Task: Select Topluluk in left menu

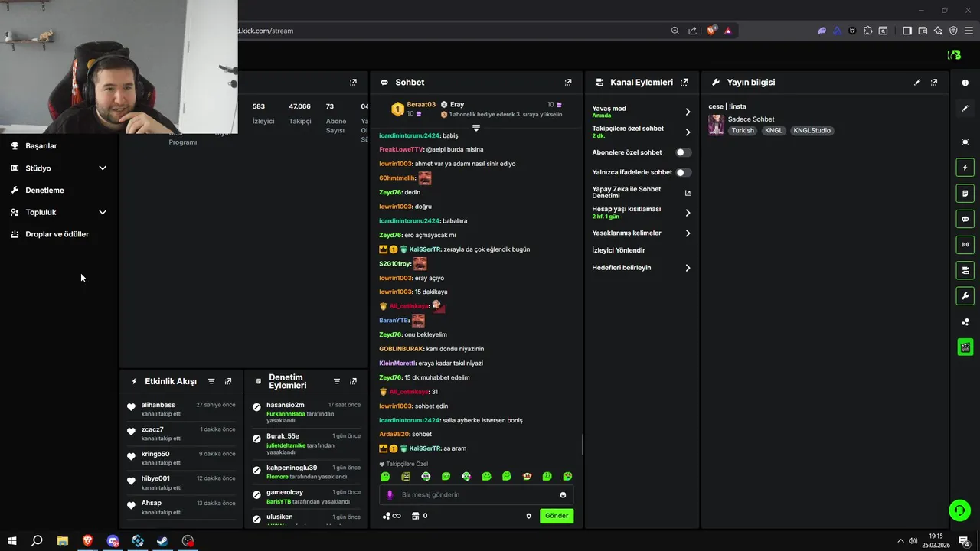Action: click(x=41, y=212)
